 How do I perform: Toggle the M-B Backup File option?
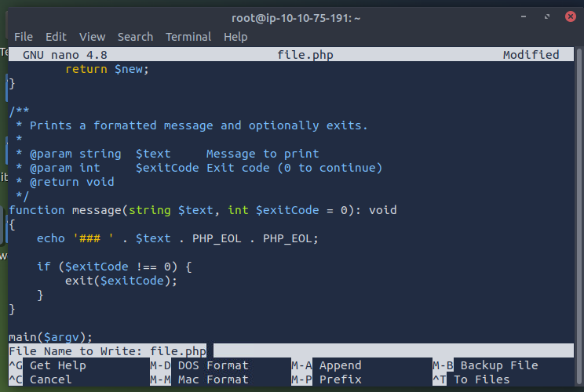(x=485, y=365)
